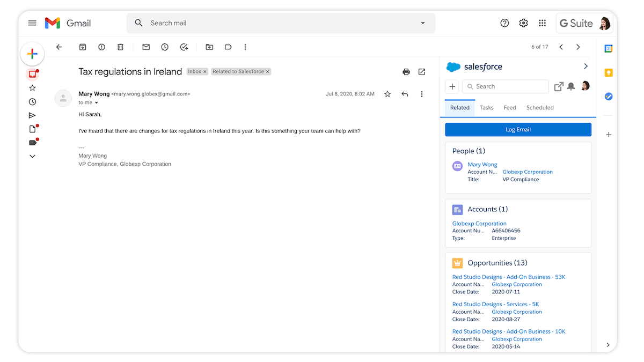Open search options dropdown arrow
This screenshot has width=644, height=362.
pos(422,23)
